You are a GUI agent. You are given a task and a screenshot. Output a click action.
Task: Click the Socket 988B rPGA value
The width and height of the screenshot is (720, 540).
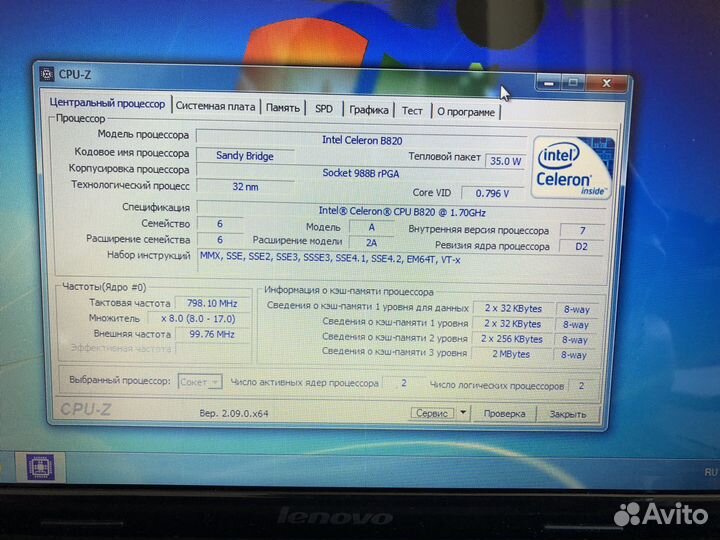[x=361, y=173]
